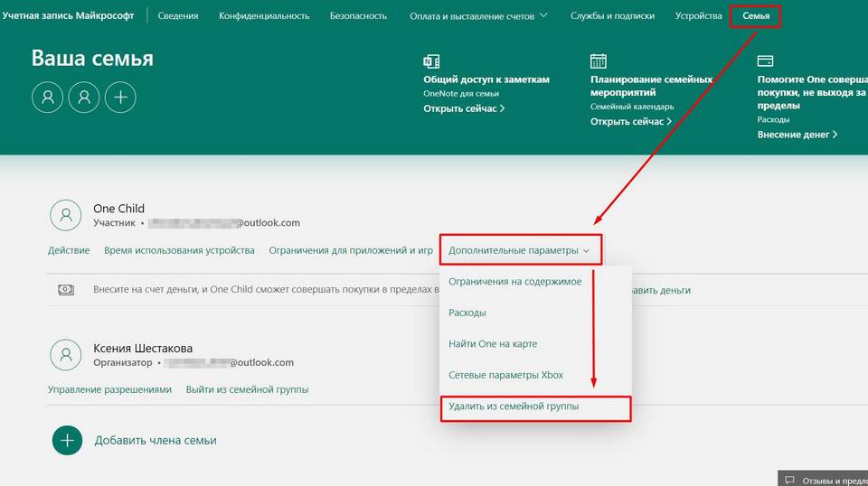This screenshot has height=486, width=868.
Task: Click One Child's profile avatar
Action: [66, 215]
